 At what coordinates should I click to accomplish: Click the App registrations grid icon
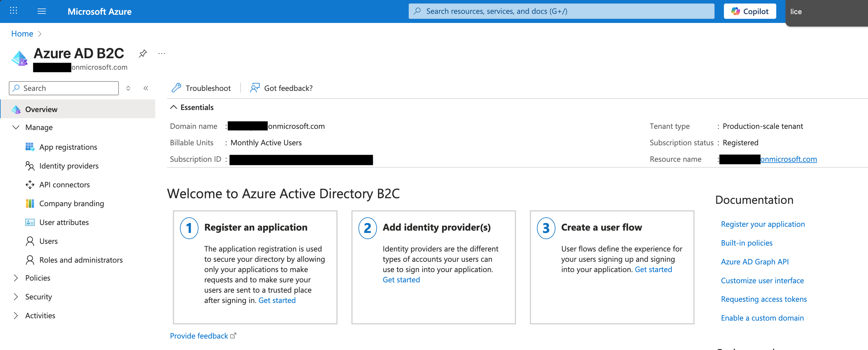click(x=30, y=147)
